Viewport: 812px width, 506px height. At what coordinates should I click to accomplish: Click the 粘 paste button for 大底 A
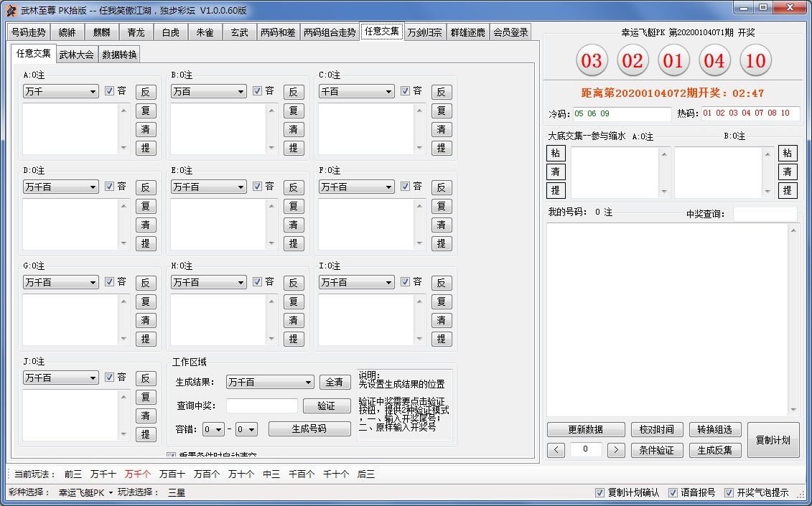(556, 153)
